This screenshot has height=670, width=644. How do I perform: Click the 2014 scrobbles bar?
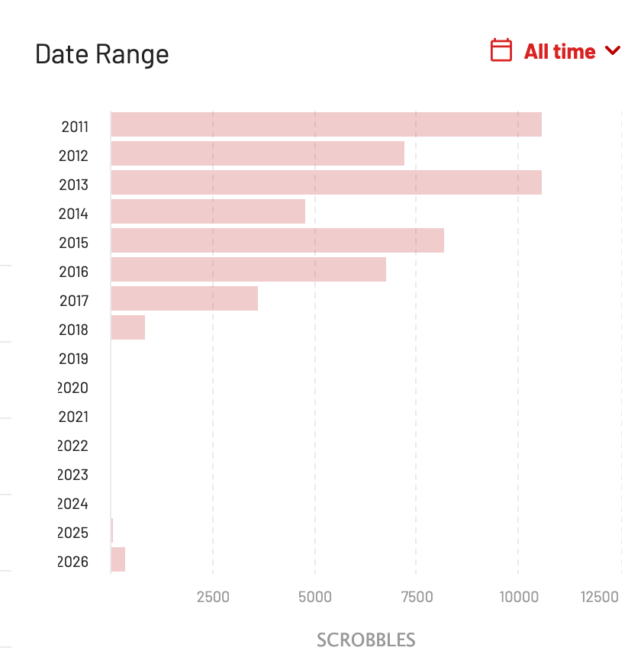coord(208,211)
